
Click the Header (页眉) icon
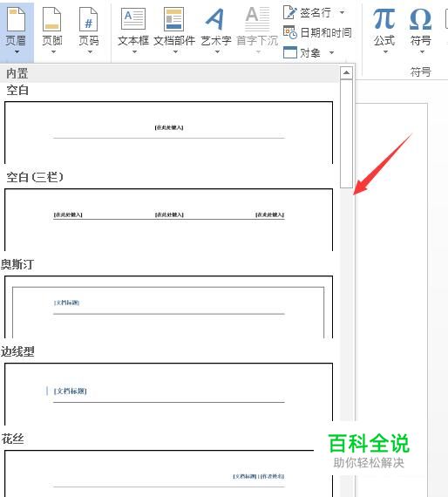(16, 20)
